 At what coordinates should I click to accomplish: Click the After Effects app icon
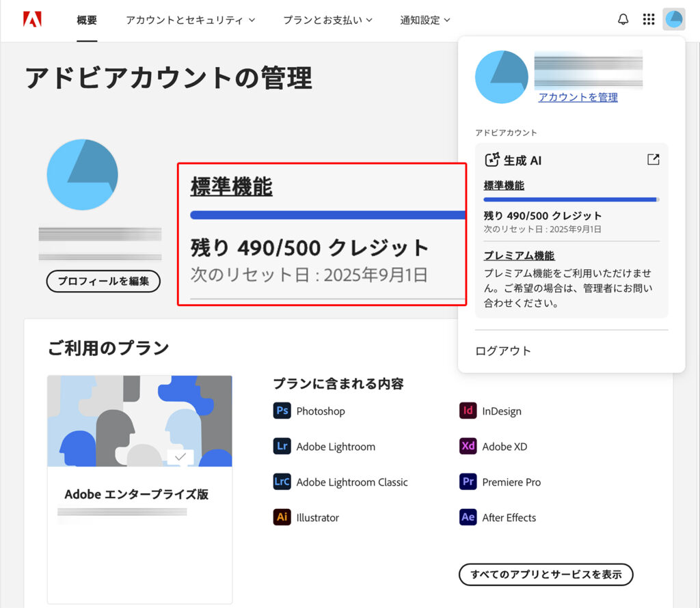tap(468, 517)
